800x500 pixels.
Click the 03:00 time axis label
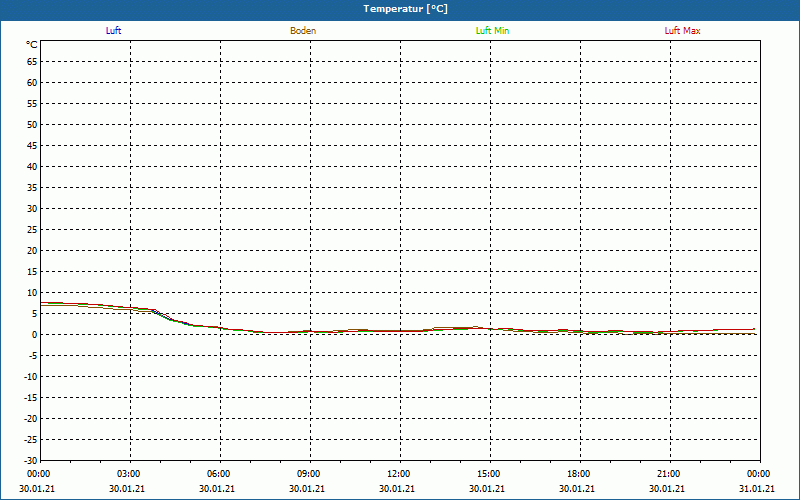point(129,474)
